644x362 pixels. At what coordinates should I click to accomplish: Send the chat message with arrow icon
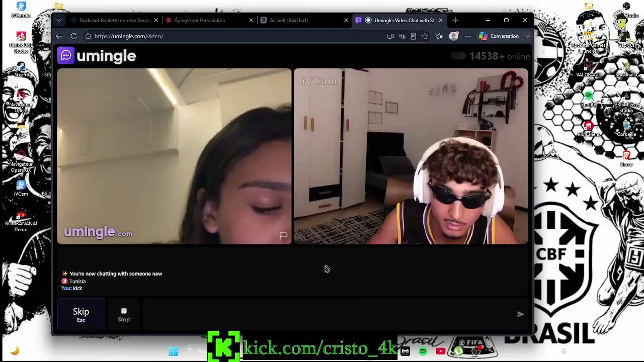(x=521, y=314)
